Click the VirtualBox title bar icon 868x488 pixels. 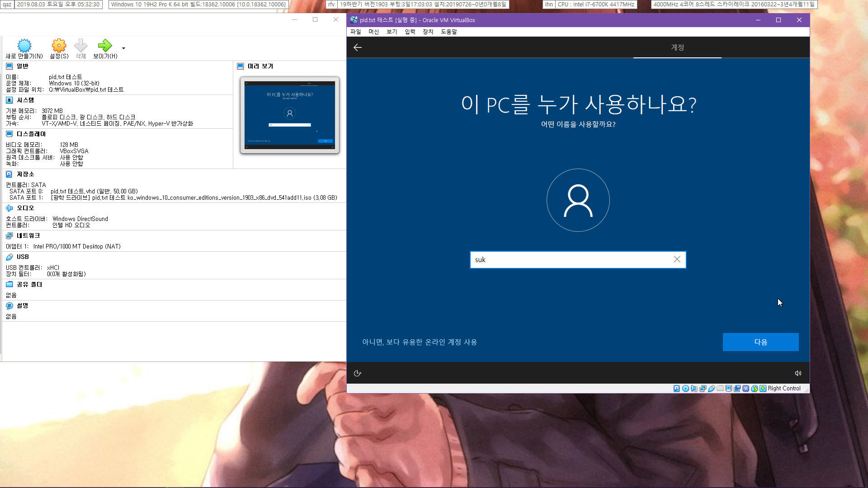coord(354,20)
